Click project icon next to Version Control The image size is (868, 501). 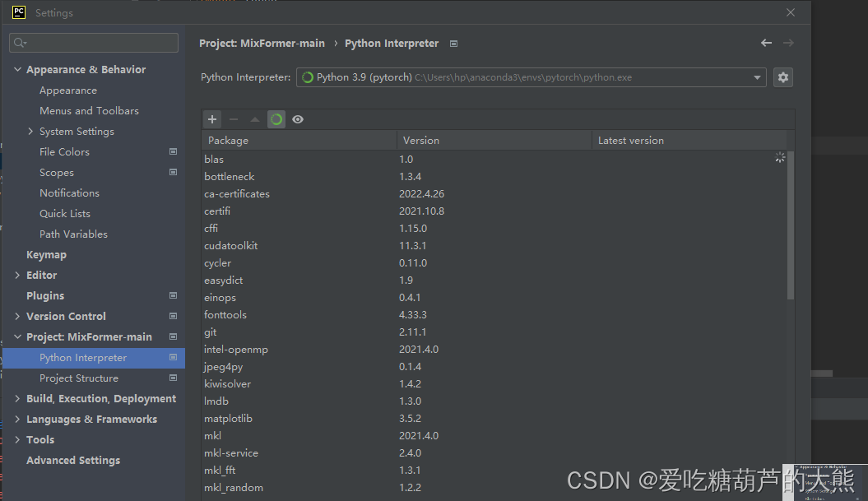coord(174,316)
